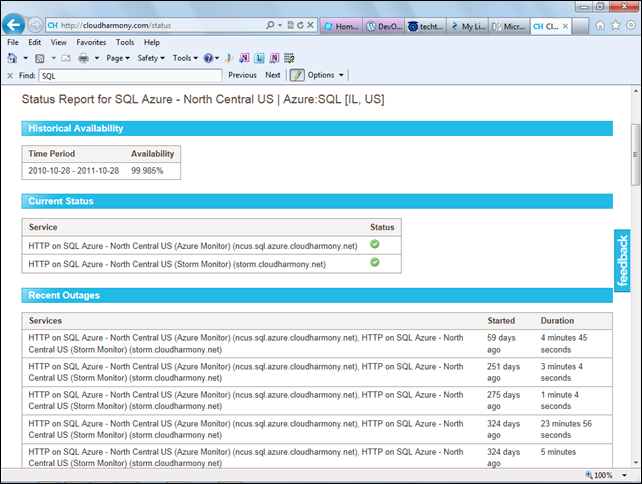This screenshot has height=484, width=642.
Task: Click the 100% zoom level button
Action: tap(599, 475)
